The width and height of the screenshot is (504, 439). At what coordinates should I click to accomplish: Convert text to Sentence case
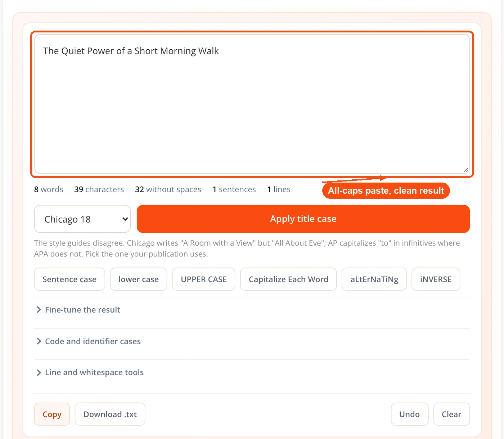coord(69,279)
